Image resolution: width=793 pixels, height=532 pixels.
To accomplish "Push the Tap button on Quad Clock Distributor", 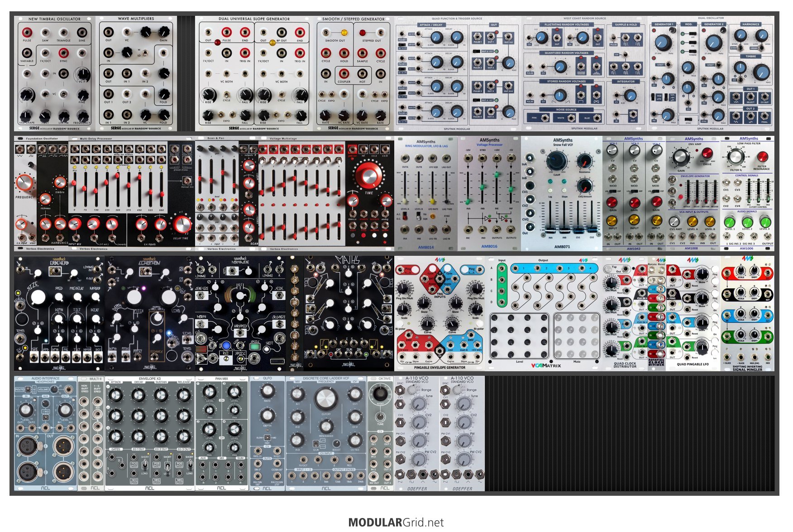I will 608,269.
